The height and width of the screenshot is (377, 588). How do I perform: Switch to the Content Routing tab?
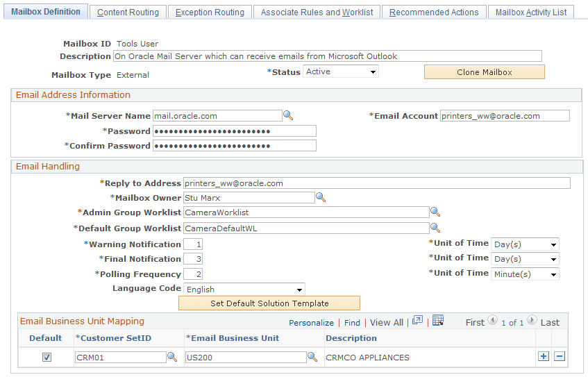pos(128,12)
